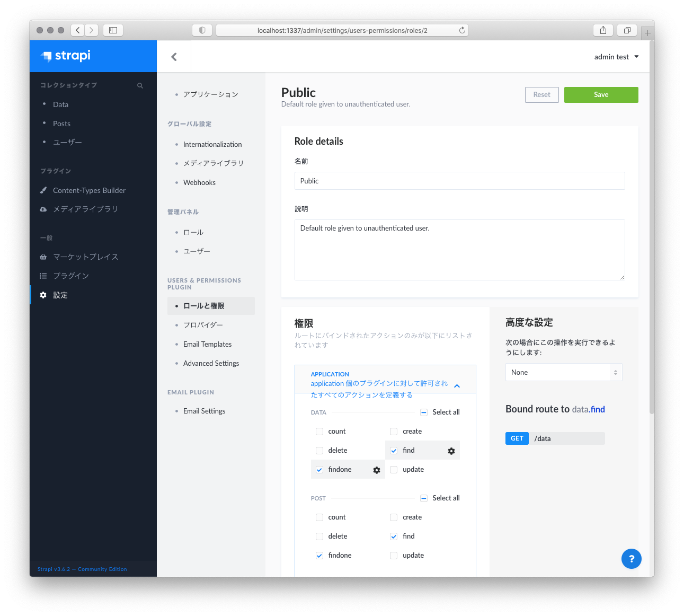Open settings gear for Data find permission
The image size is (684, 616).
[451, 451]
